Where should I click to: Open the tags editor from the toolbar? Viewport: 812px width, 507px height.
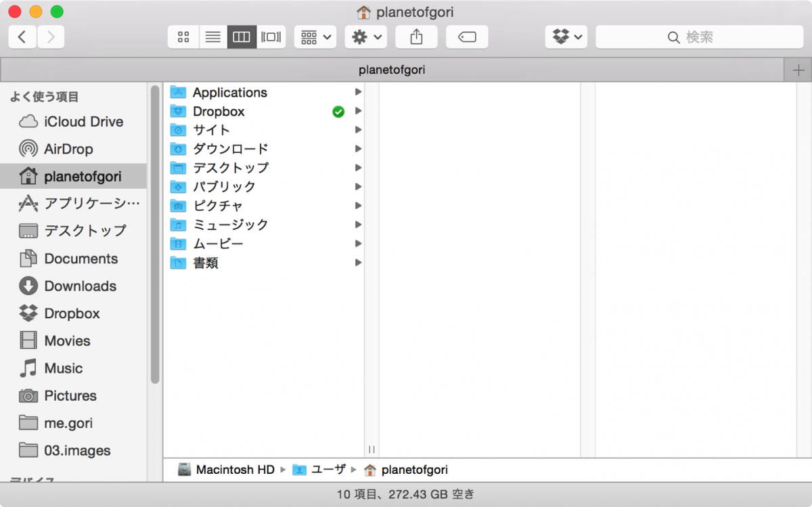467,37
